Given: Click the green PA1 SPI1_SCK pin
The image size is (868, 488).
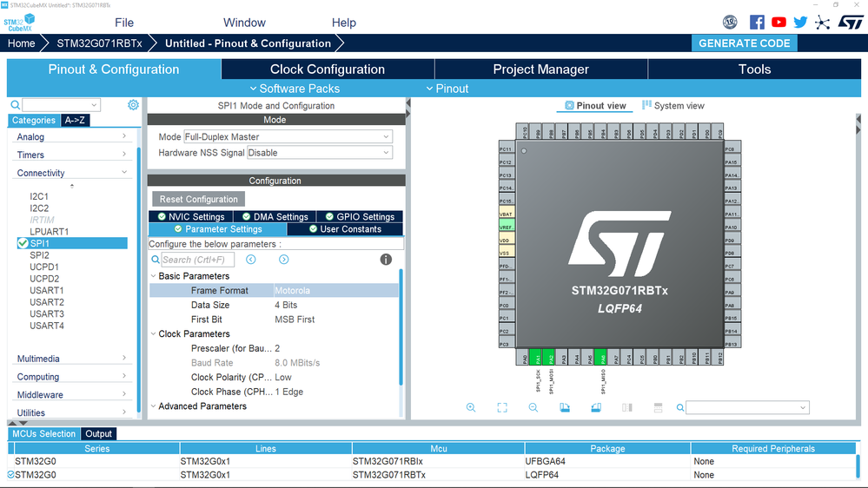Looking at the screenshot, I should click(x=535, y=358).
